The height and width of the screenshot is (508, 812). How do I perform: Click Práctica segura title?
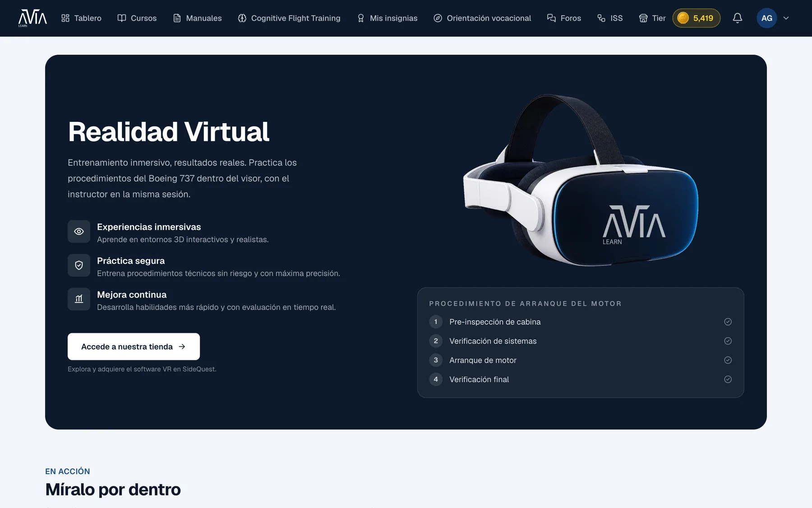coord(131,261)
